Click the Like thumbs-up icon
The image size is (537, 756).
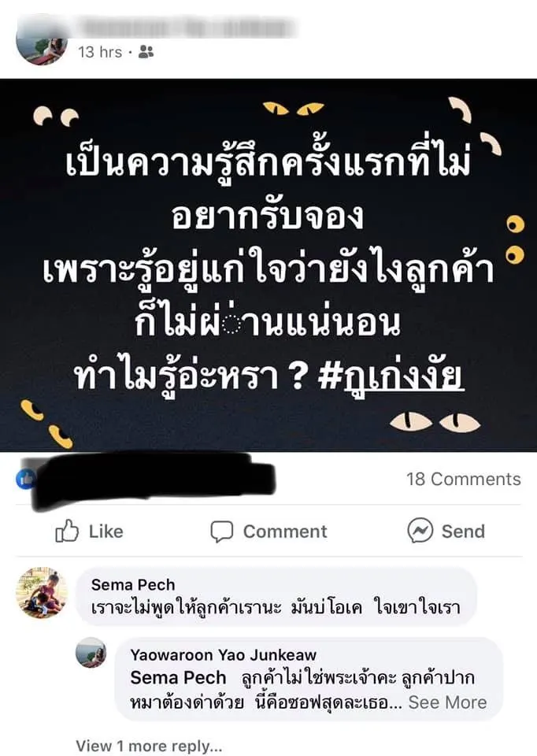coord(67,531)
